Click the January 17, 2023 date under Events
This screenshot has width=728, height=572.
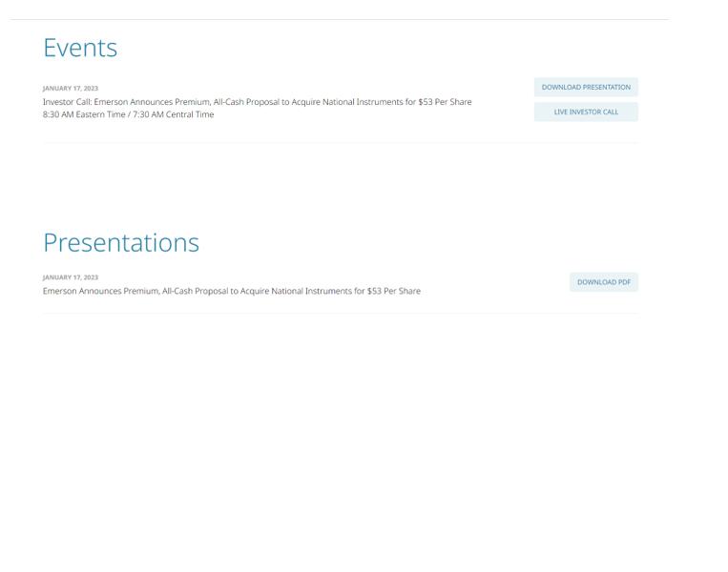[71, 88]
